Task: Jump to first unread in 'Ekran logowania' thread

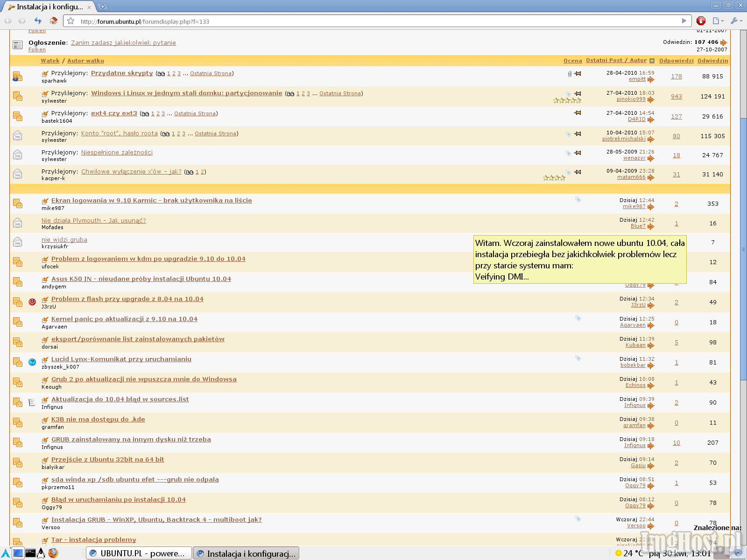Action: (x=45, y=201)
